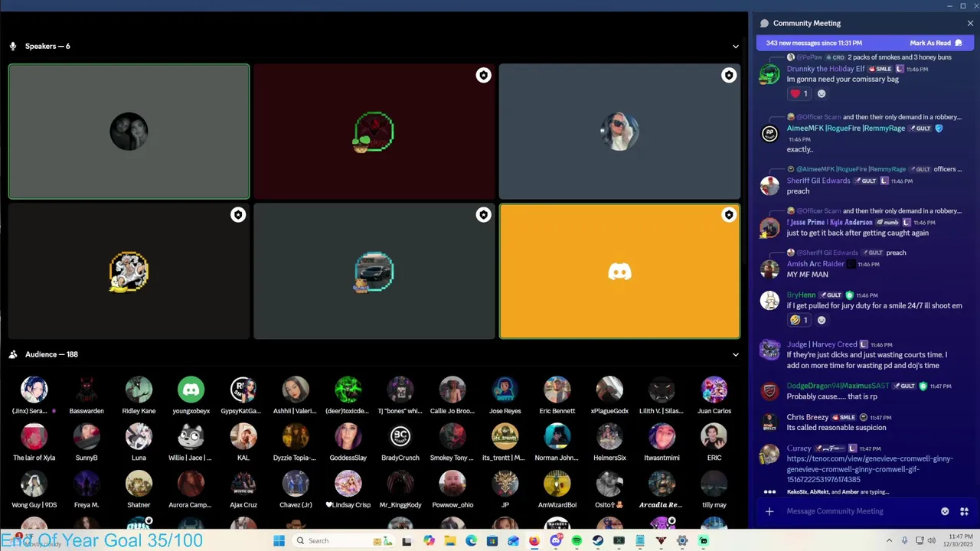This screenshot has height=551, width=980.
Task: Open Spotify from the taskbar
Action: [x=577, y=541]
